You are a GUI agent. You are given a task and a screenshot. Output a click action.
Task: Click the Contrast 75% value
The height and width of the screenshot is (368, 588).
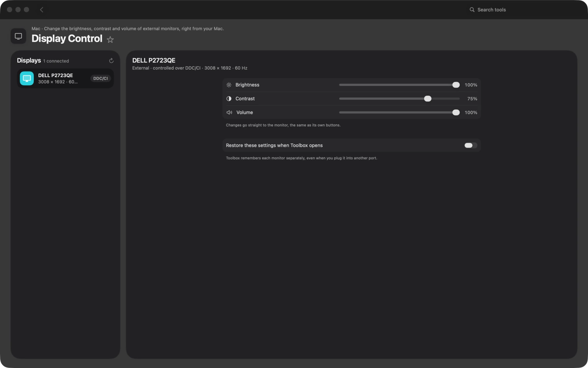pos(472,99)
